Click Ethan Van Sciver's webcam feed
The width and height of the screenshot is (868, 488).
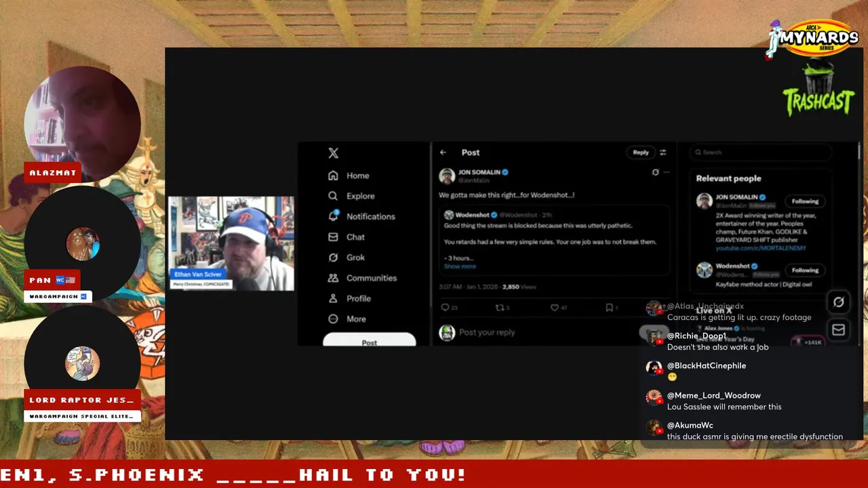pos(231,243)
